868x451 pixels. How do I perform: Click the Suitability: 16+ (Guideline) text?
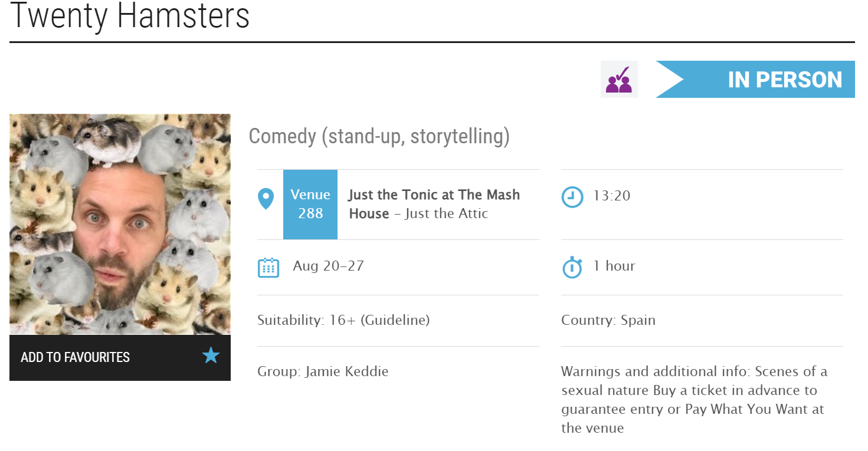343,321
